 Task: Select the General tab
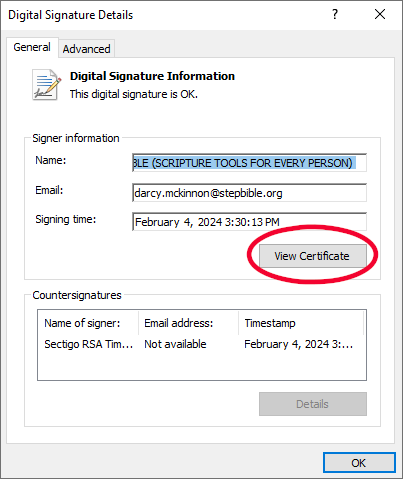32,47
